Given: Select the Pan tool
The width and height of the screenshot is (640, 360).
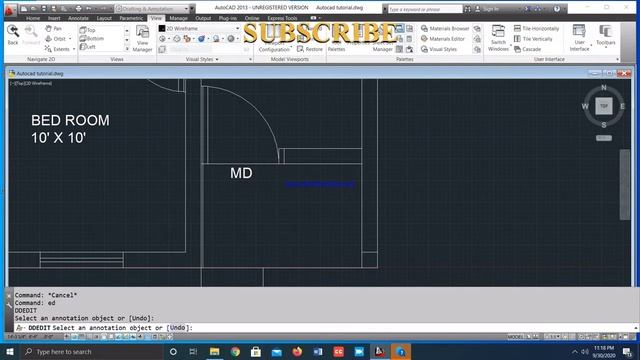Looking at the screenshot, I should (x=53, y=29).
